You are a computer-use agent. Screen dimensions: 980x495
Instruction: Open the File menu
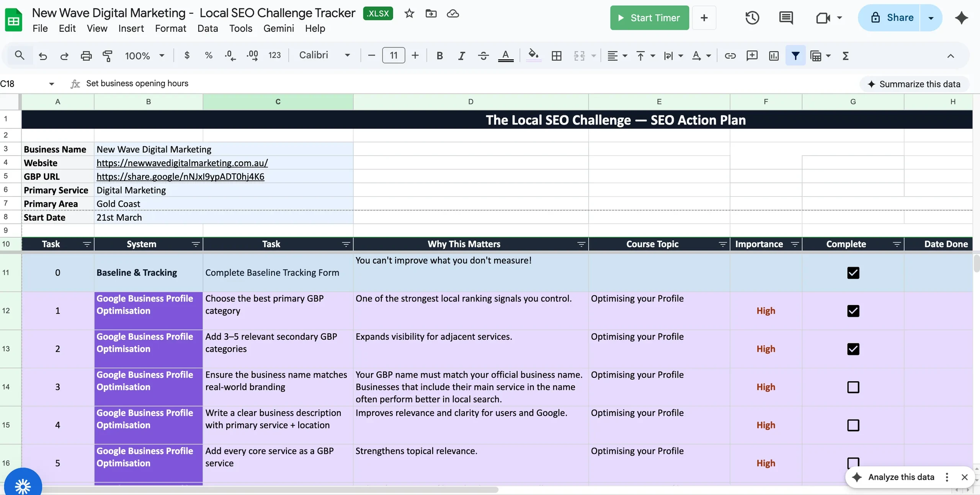tap(40, 28)
